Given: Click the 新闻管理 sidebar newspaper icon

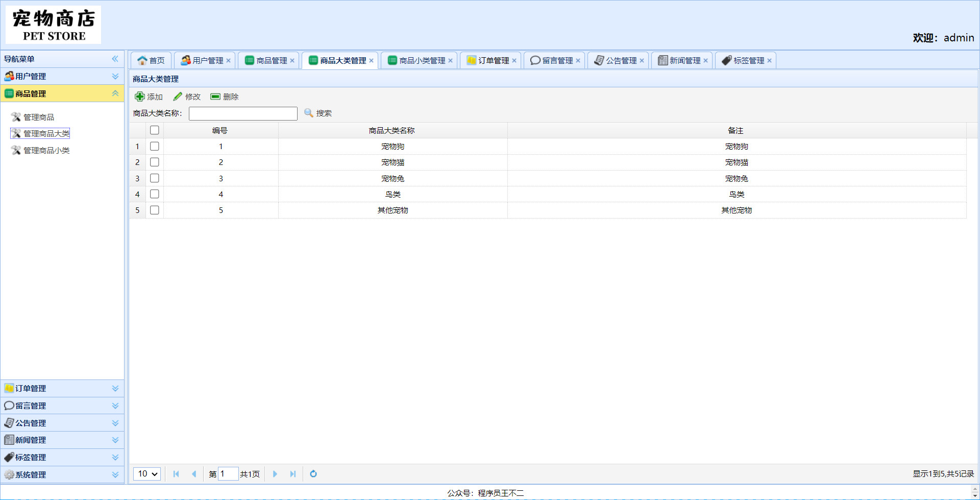Looking at the screenshot, I should click(x=9, y=440).
